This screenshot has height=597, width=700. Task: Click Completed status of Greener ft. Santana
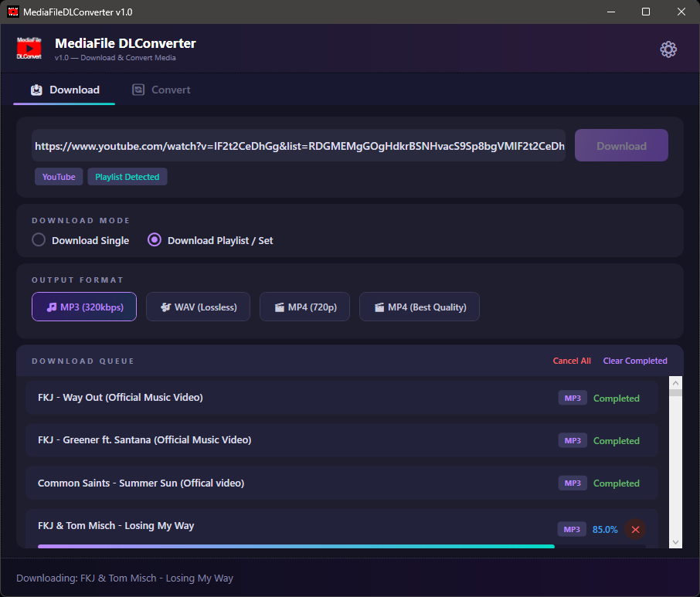616,441
